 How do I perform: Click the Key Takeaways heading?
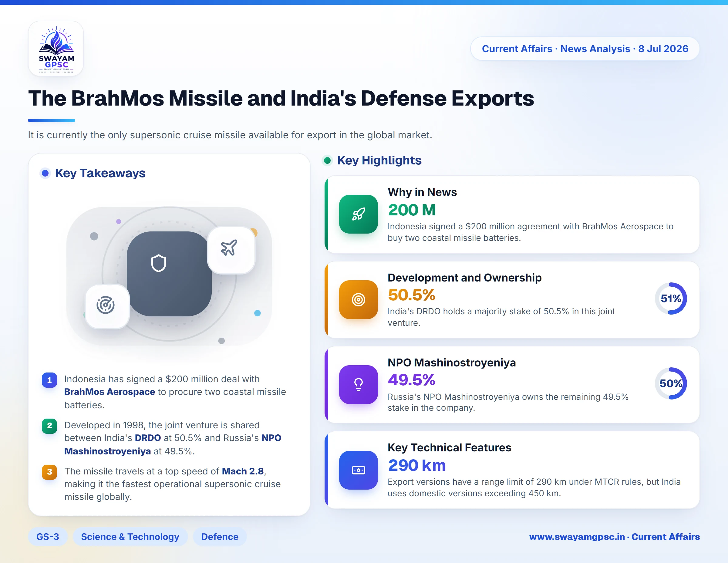pyautogui.click(x=100, y=173)
